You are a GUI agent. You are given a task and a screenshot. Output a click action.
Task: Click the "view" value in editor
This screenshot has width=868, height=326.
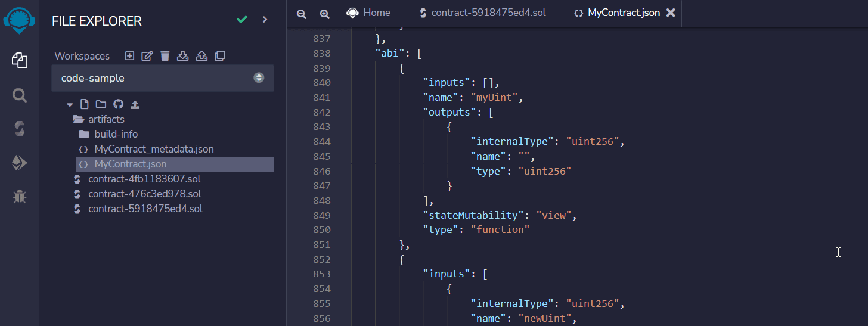tap(554, 215)
